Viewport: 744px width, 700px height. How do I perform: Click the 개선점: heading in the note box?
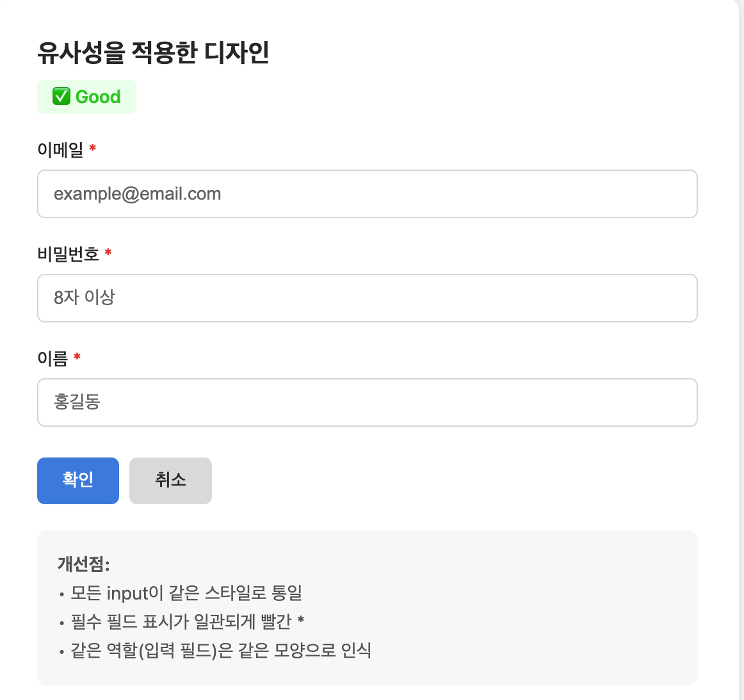coord(84,564)
